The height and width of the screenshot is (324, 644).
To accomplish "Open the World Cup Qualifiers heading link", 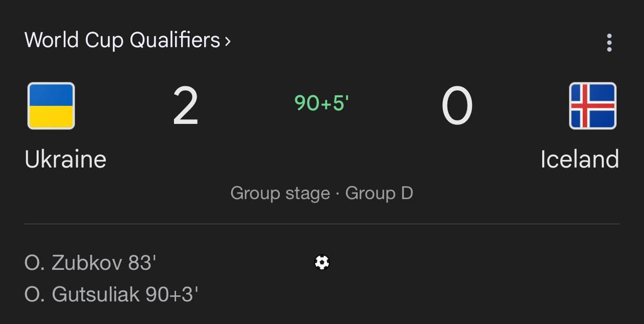I will coord(122,40).
